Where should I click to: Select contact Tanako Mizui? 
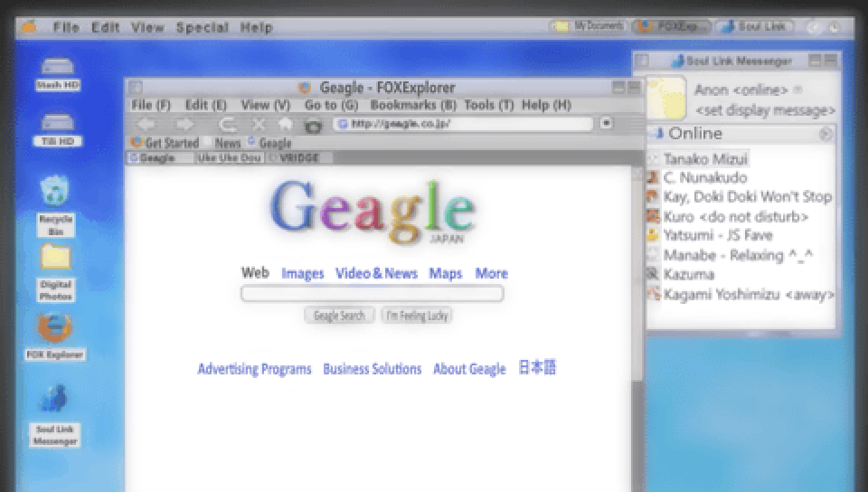click(x=704, y=159)
